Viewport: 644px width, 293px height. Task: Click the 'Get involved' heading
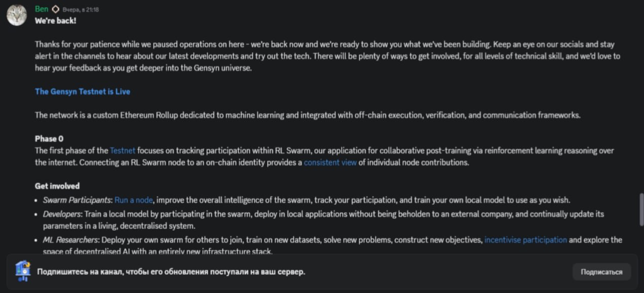click(x=57, y=186)
